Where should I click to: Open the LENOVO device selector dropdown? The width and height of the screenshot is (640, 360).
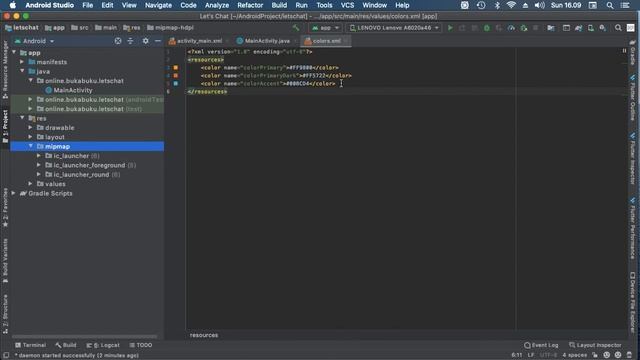coord(394,28)
